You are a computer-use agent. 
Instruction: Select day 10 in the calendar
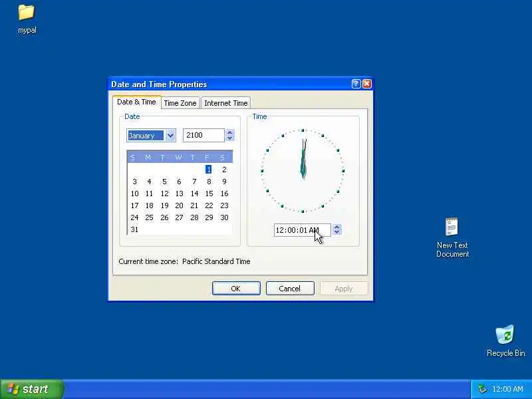click(x=135, y=194)
